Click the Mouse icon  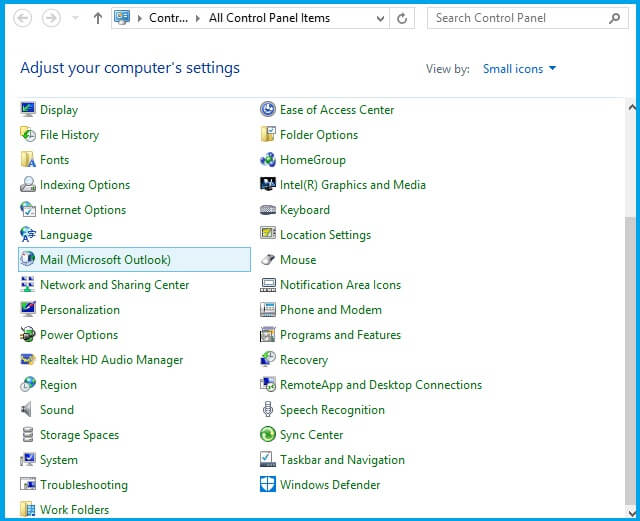click(268, 259)
